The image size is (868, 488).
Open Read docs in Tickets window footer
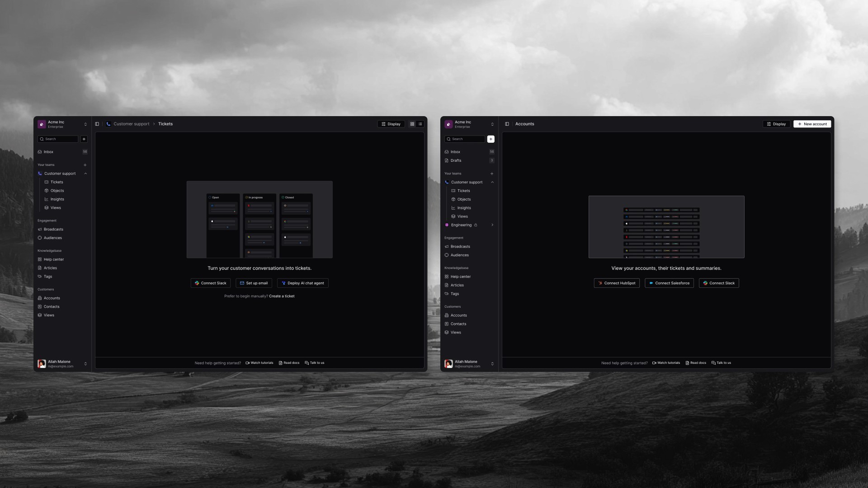289,363
